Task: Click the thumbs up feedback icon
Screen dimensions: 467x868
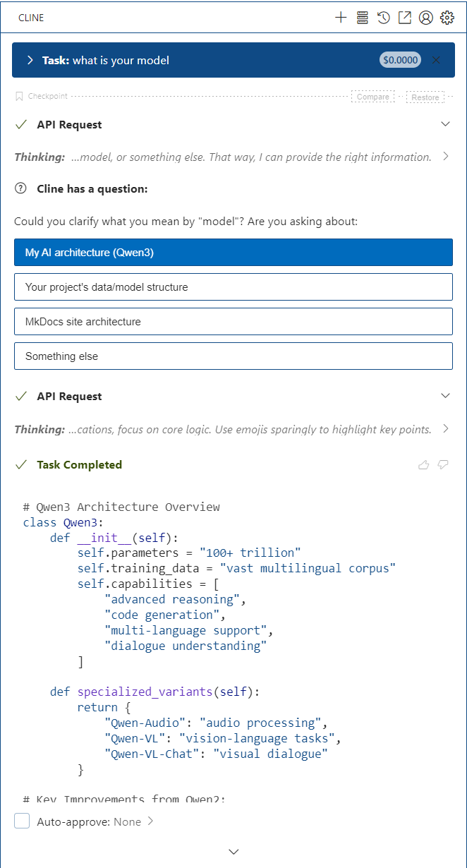Action: click(424, 464)
